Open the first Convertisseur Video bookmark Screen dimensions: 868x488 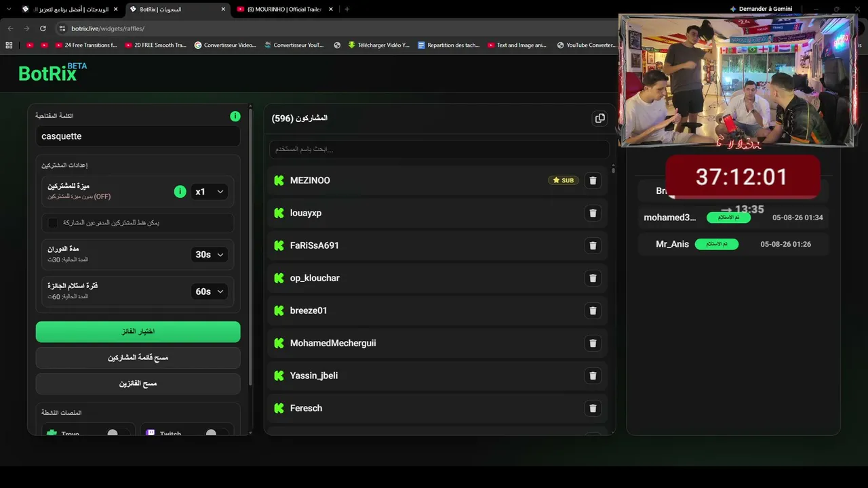(x=225, y=45)
